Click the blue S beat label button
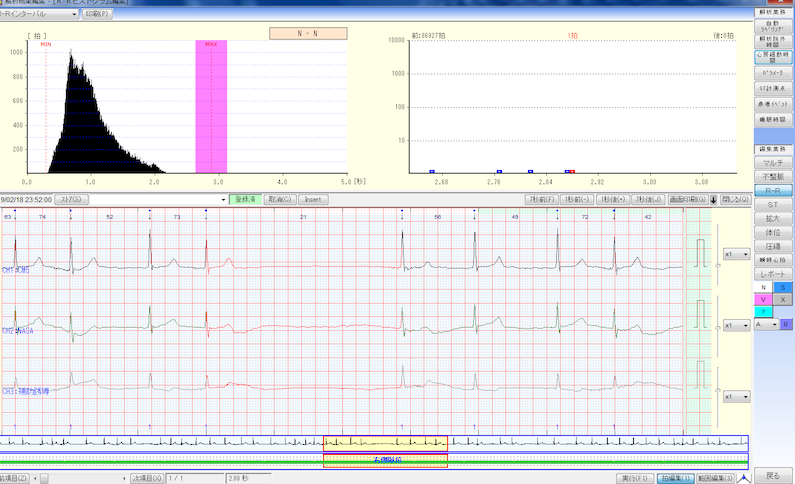 (x=783, y=287)
